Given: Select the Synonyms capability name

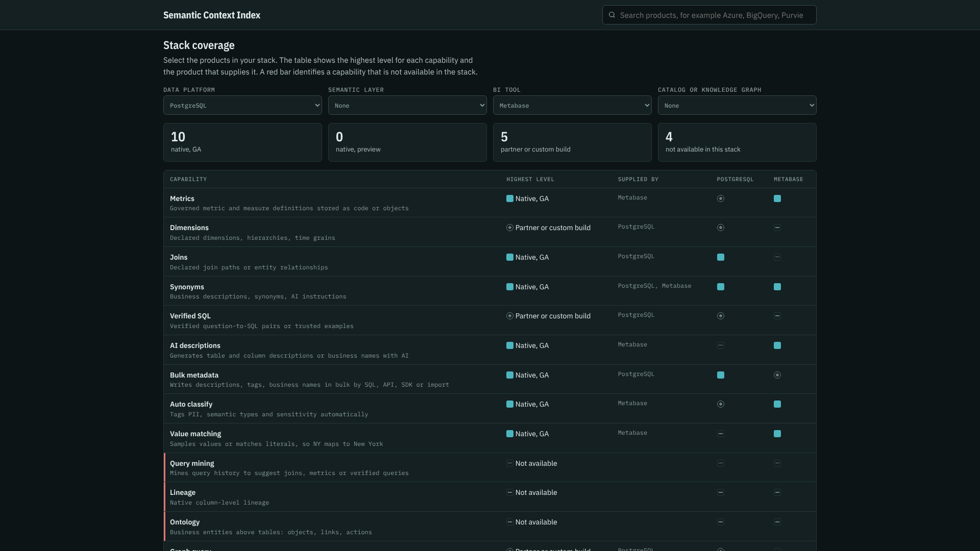Looking at the screenshot, I should (x=187, y=287).
